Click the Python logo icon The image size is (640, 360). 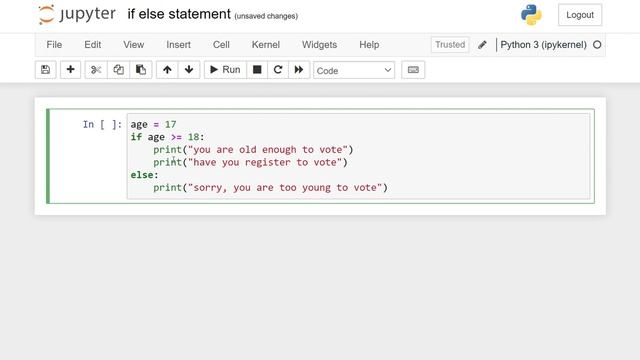pos(531,15)
